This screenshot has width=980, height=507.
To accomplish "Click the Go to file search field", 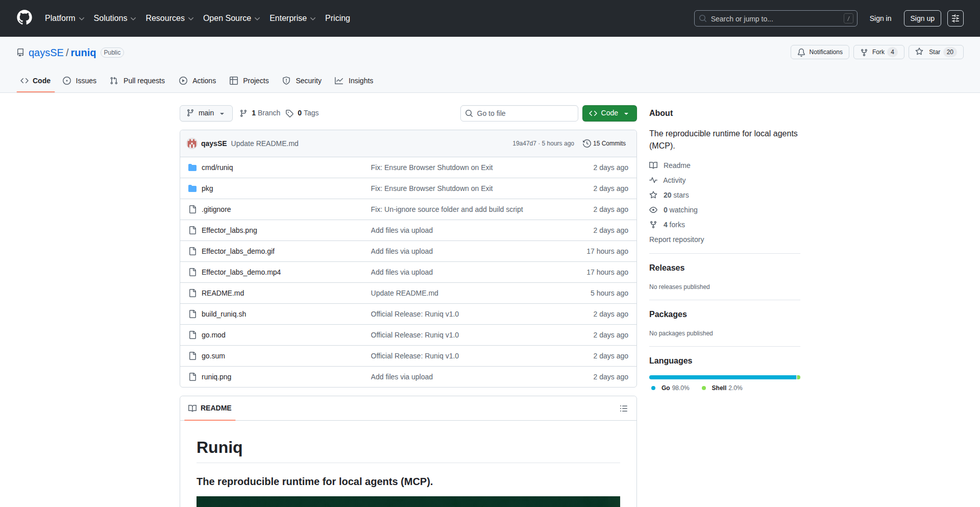I will 519,113.
